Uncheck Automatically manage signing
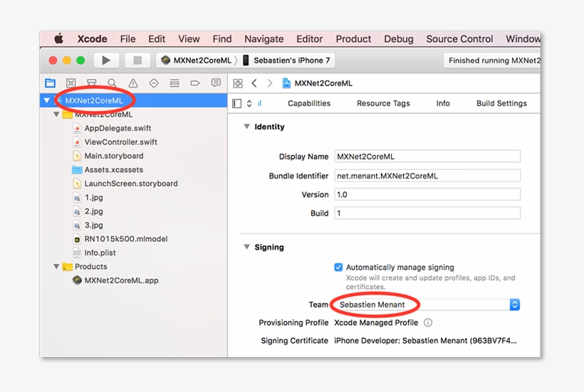 pyautogui.click(x=338, y=267)
